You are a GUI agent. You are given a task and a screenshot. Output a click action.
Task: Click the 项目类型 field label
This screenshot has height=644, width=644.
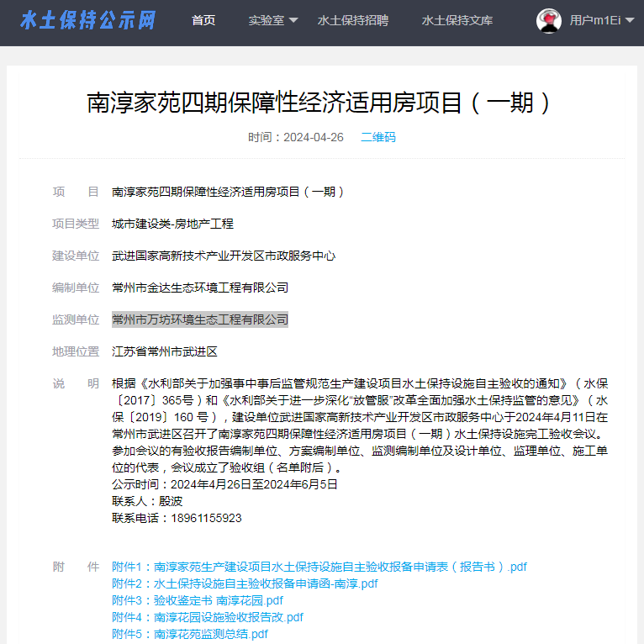coord(76,224)
